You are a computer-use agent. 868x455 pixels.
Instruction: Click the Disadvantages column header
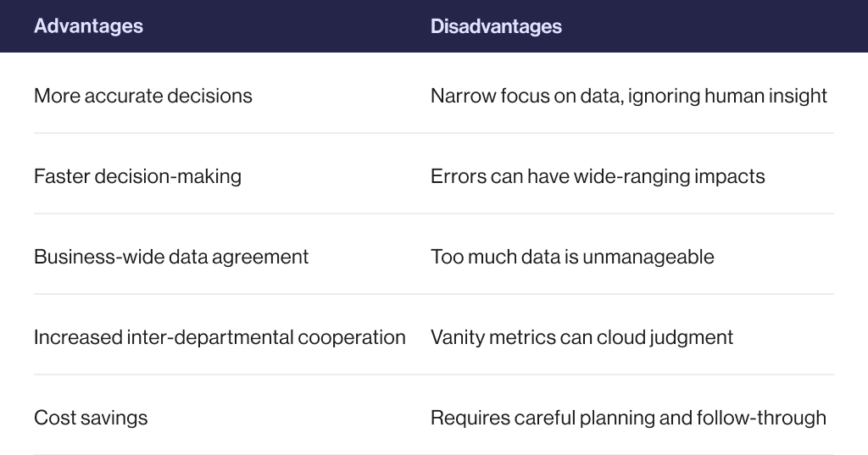496,26
